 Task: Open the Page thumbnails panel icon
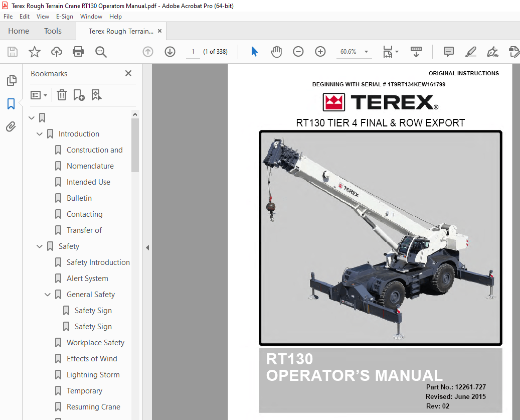pos(11,80)
